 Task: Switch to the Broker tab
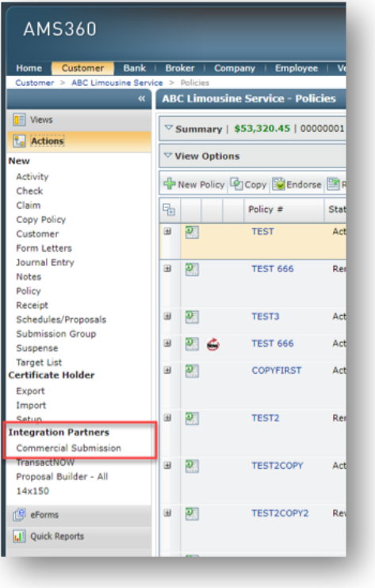tap(180, 68)
